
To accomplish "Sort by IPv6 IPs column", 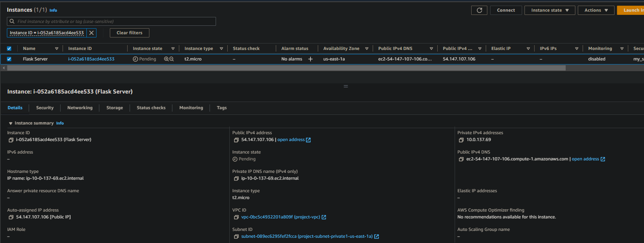I will 577,49.
